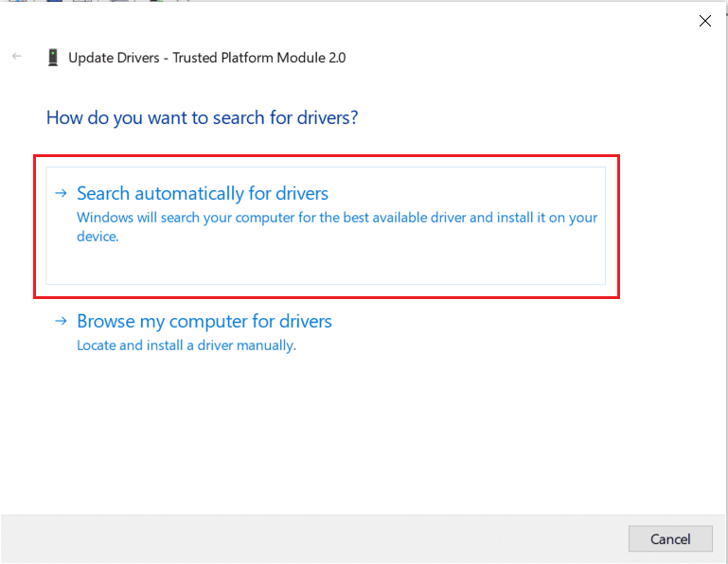Click the back arrow in the dialog header
This screenshot has width=728, height=564.
(x=17, y=57)
